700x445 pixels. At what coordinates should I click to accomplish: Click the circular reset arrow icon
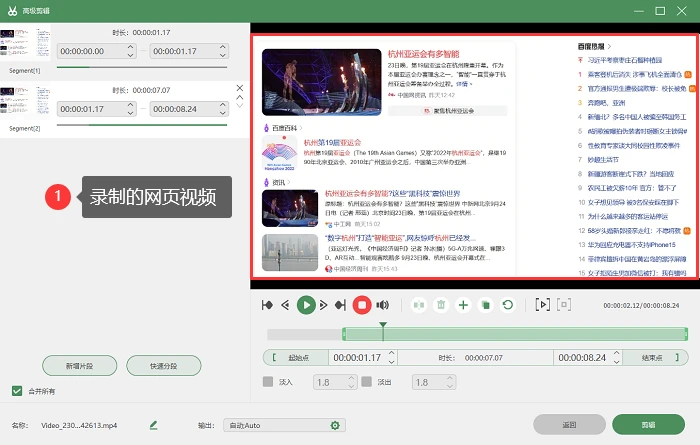(508, 305)
